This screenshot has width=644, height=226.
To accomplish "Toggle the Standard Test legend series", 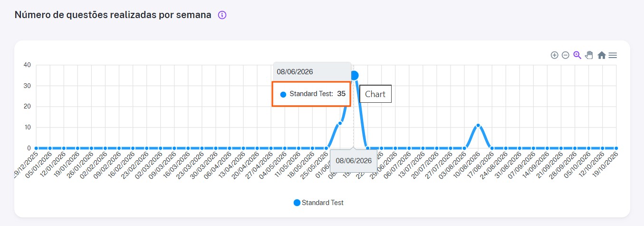I will [318, 203].
